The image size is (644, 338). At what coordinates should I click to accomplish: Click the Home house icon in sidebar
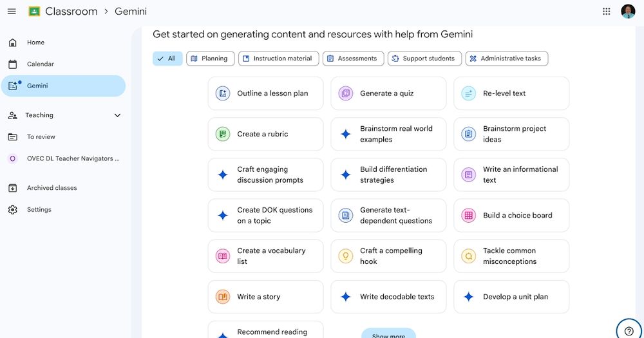13,42
